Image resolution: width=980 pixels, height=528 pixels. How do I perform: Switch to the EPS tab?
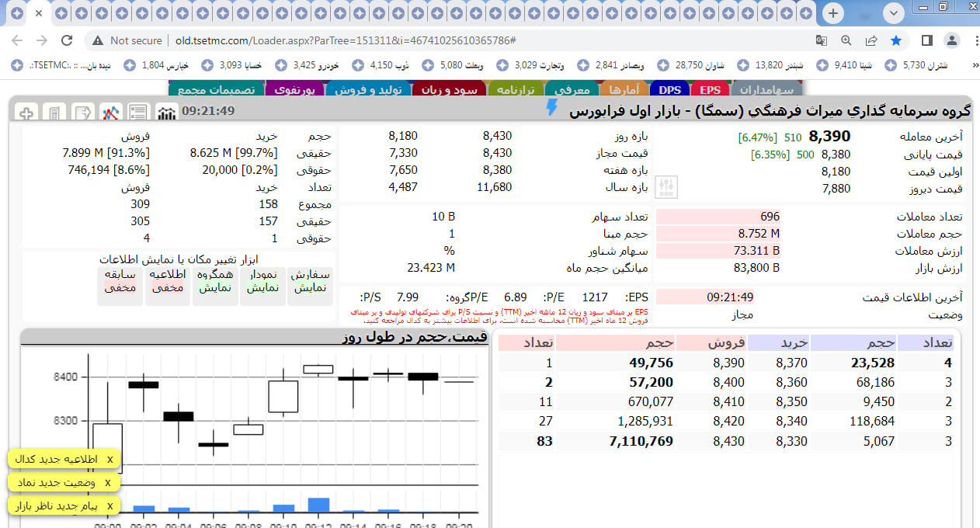(710, 89)
